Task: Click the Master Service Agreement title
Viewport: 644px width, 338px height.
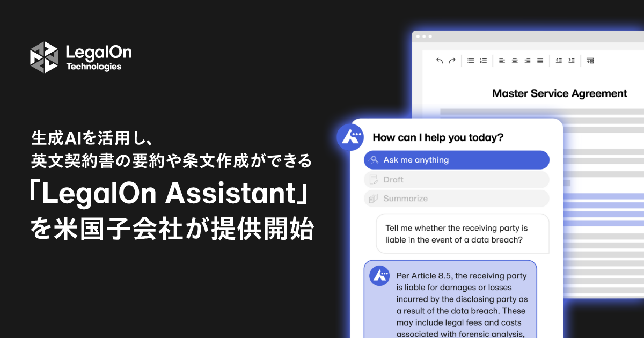Action: click(560, 93)
